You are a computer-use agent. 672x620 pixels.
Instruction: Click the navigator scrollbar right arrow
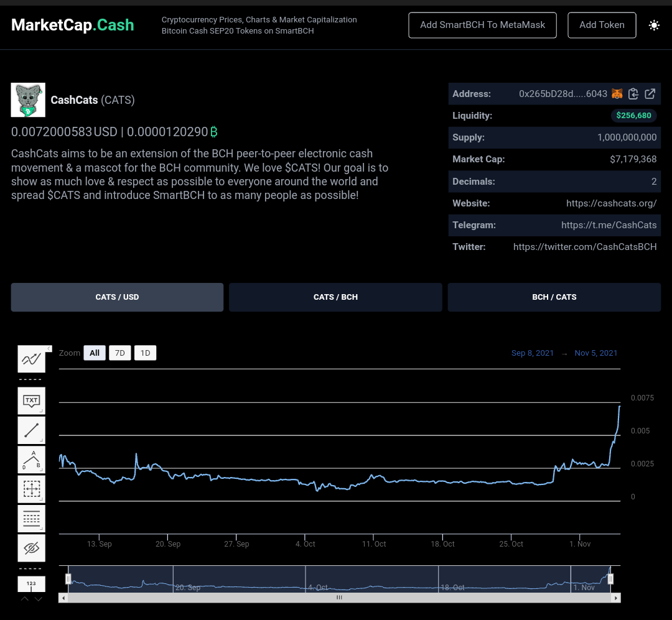pyautogui.click(x=616, y=598)
